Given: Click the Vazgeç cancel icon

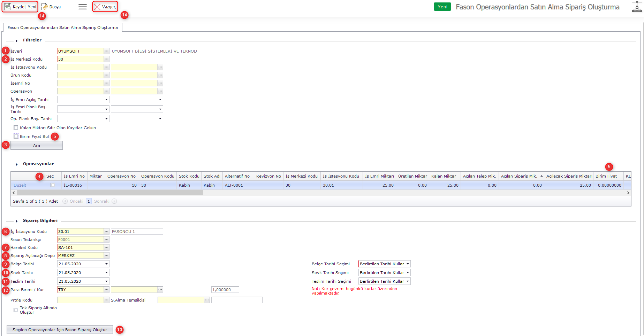Looking at the screenshot, I should (x=97, y=7).
